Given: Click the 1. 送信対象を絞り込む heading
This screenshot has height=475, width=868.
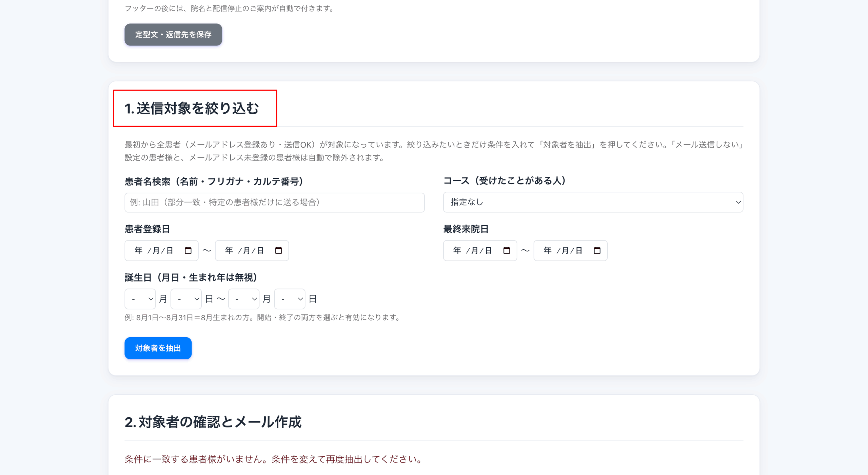Looking at the screenshot, I should pos(192,109).
